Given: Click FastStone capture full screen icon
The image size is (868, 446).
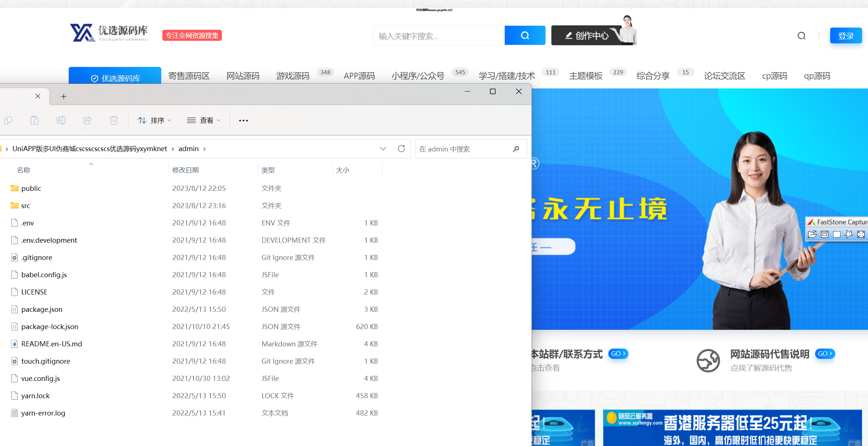Looking at the screenshot, I should pos(861,234).
